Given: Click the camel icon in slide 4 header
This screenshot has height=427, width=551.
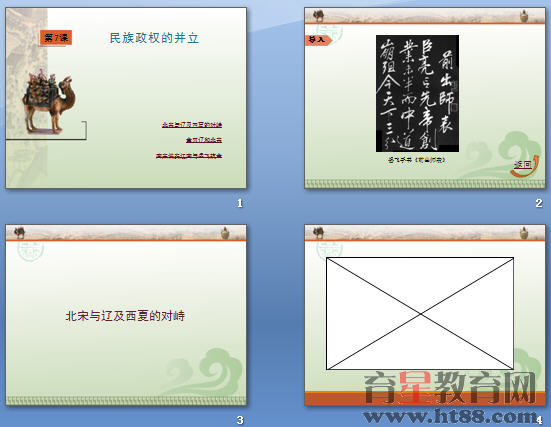Looking at the screenshot, I should click(x=319, y=232).
